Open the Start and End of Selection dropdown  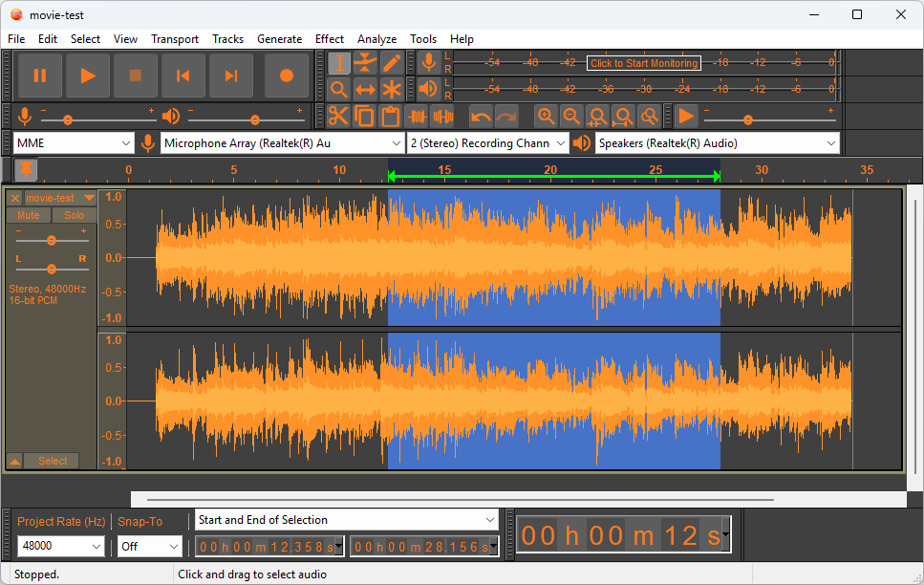point(347,520)
